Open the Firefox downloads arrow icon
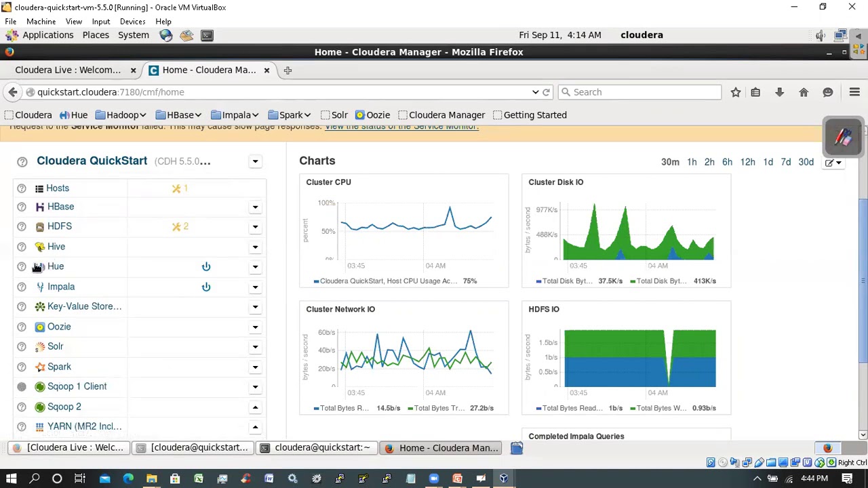This screenshot has width=868, height=488. tap(779, 92)
